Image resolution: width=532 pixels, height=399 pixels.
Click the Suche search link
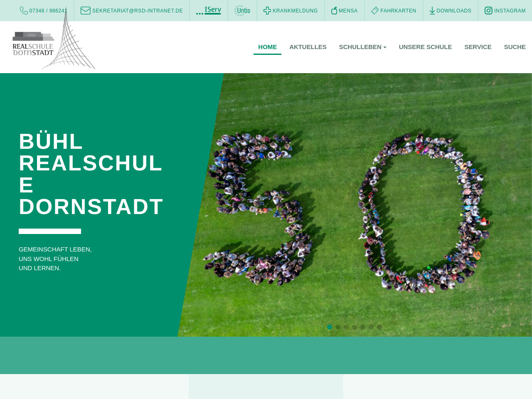point(515,47)
